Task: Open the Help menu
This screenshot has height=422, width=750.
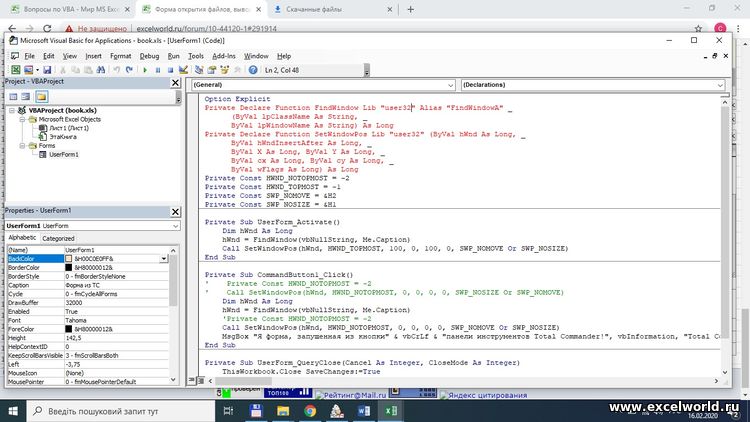Action: [284, 56]
